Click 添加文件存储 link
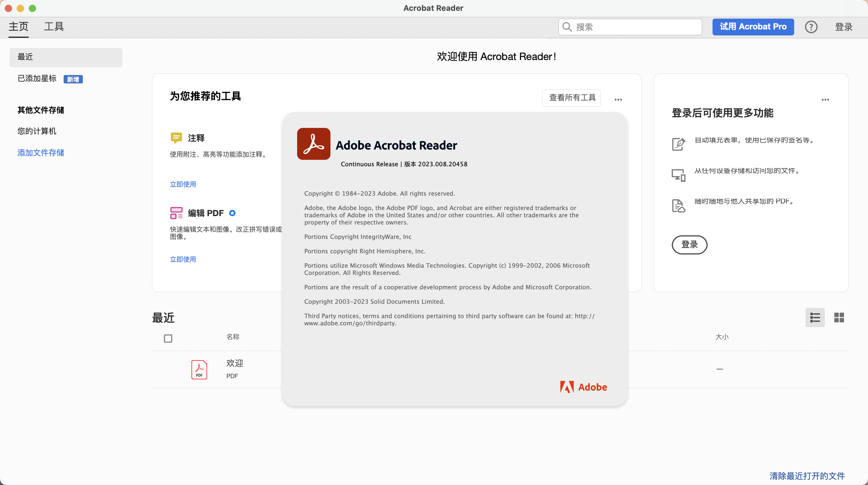The image size is (868, 485). coord(41,153)
